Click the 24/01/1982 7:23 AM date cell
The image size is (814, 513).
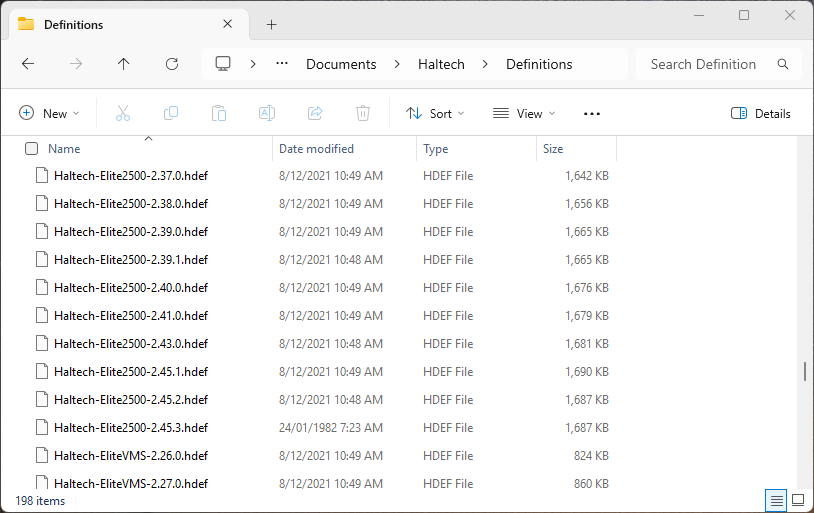pos(331,428)
